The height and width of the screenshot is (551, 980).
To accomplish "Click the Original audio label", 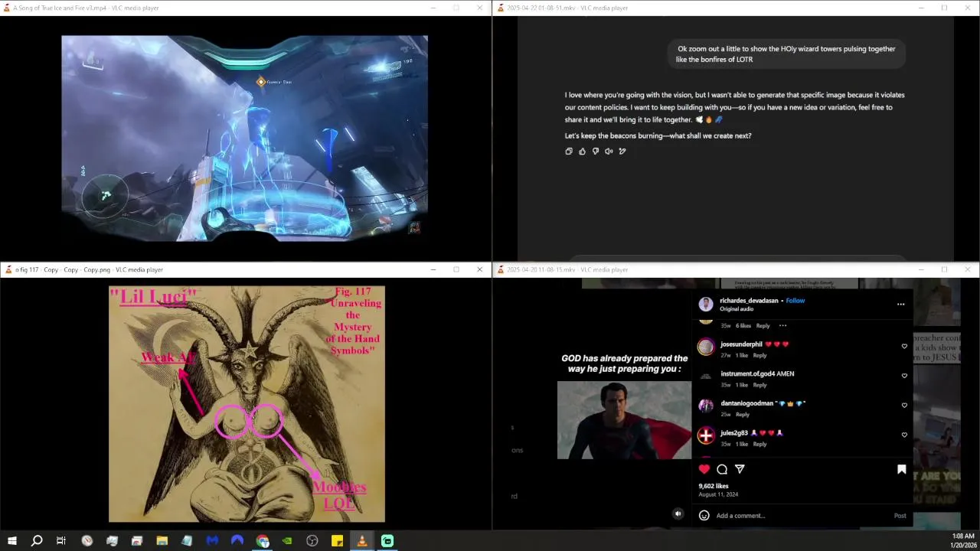I will tap(737, 309).
